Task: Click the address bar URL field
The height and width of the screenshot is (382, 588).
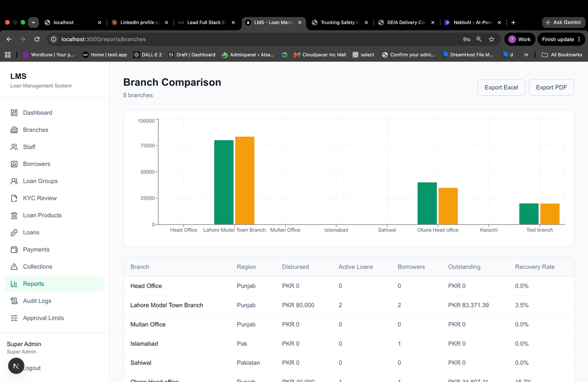Action: (255, 39)
